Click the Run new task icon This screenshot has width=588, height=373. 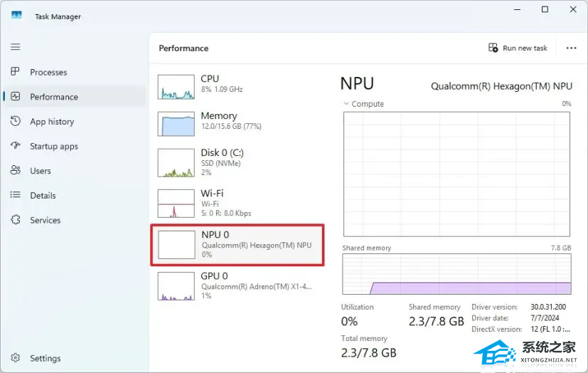coord(493,48)
